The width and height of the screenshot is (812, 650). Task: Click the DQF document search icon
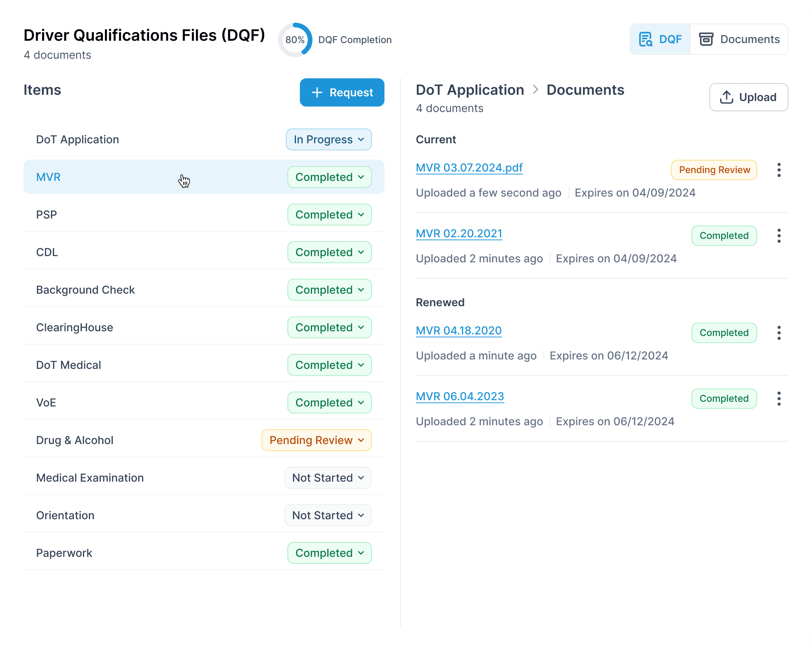tap(645, 39)
